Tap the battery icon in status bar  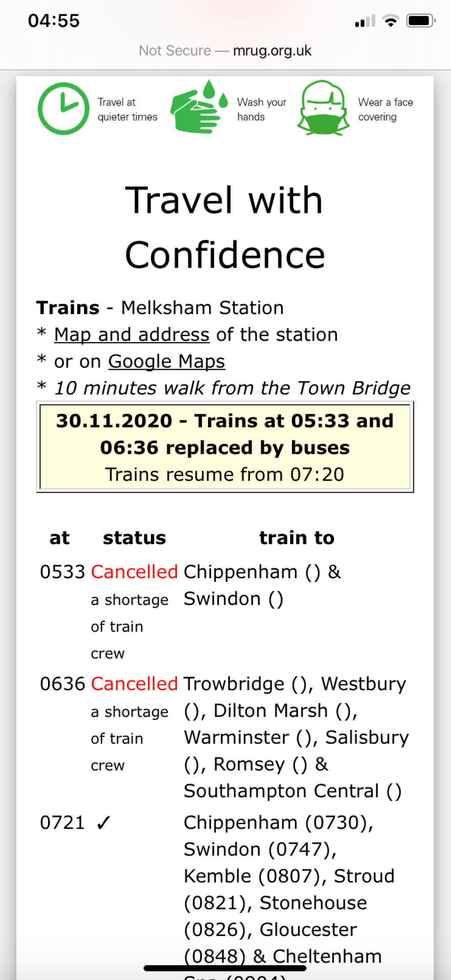[x=420, y=21]
